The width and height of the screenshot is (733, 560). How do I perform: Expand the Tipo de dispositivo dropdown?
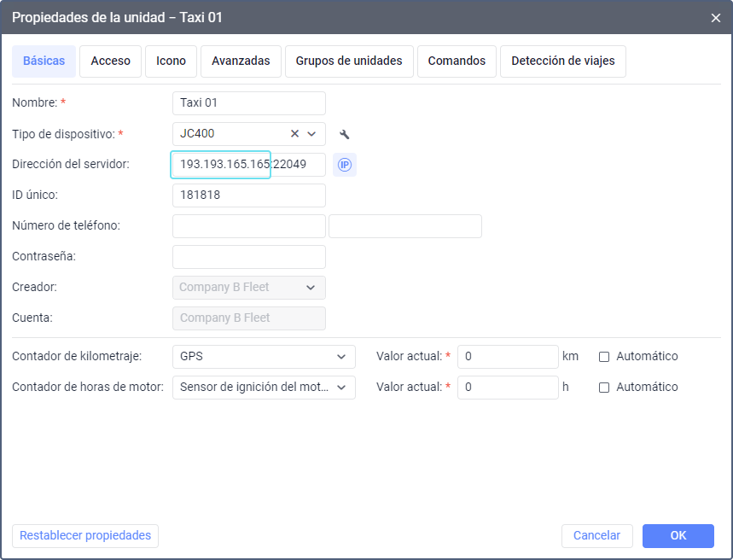pyautogui.click(x=311, y=134)
